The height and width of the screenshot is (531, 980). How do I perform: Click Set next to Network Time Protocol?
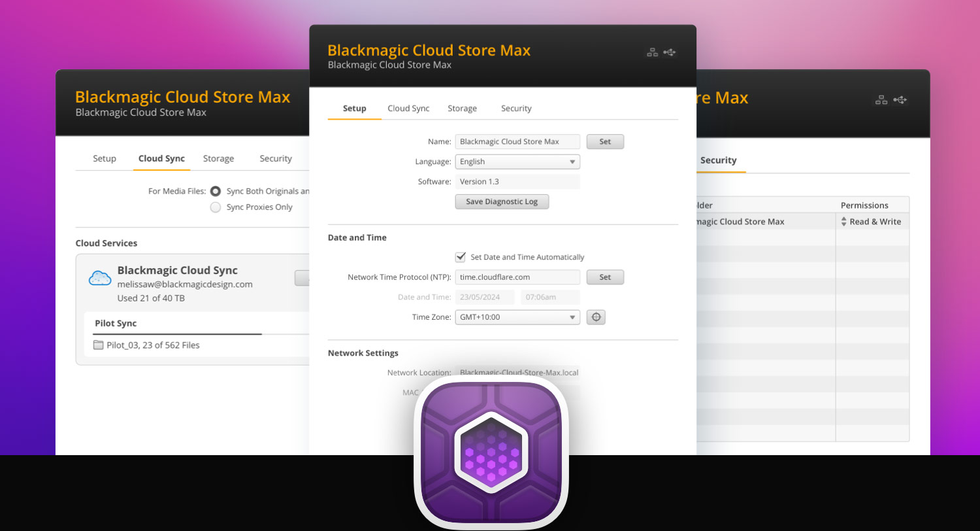point(604,277)
